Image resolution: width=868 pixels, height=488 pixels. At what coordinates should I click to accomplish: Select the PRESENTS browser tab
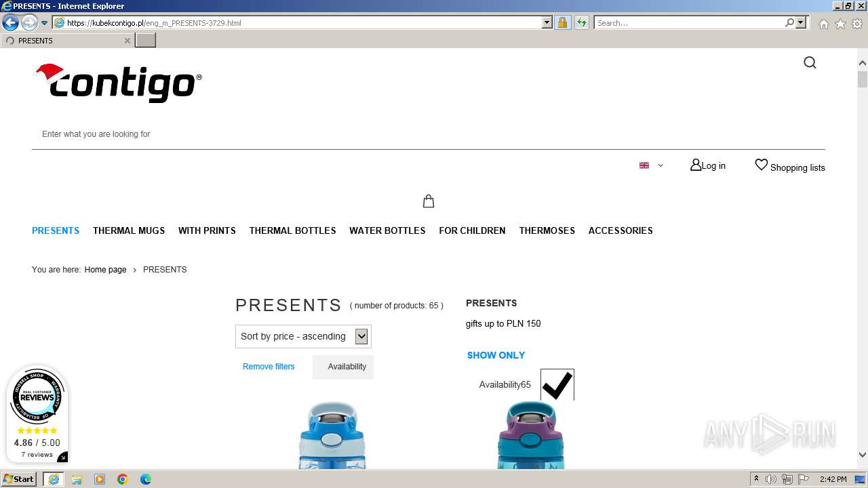click(x=66, y=41)
